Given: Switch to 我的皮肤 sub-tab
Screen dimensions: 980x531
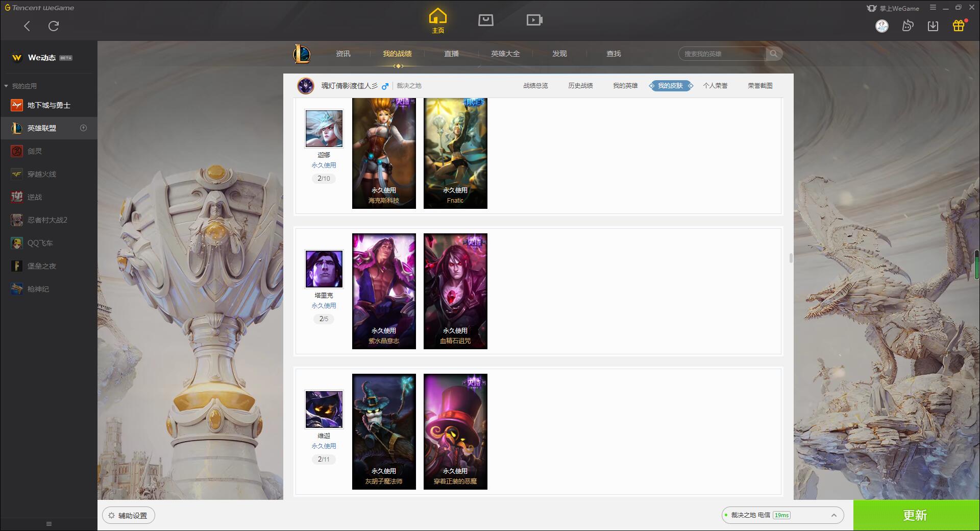Looking at the screenshot, I should point(671,86).
